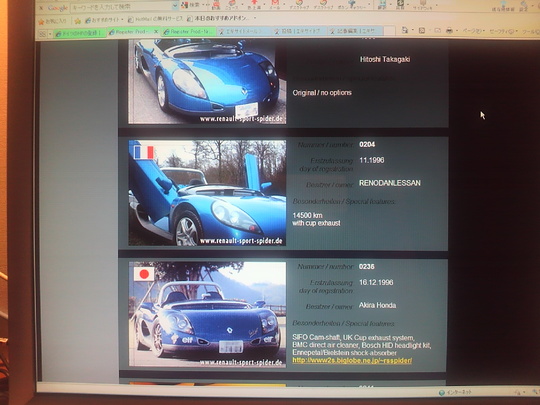540x405 pixels.
Task: Click the top blue Spider car thumbnail
Action: point(207,82)
